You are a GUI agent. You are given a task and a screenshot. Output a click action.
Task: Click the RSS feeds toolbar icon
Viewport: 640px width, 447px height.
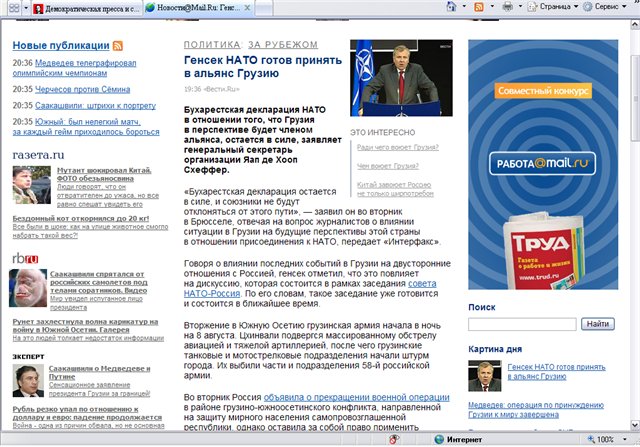tap(479, 7)
